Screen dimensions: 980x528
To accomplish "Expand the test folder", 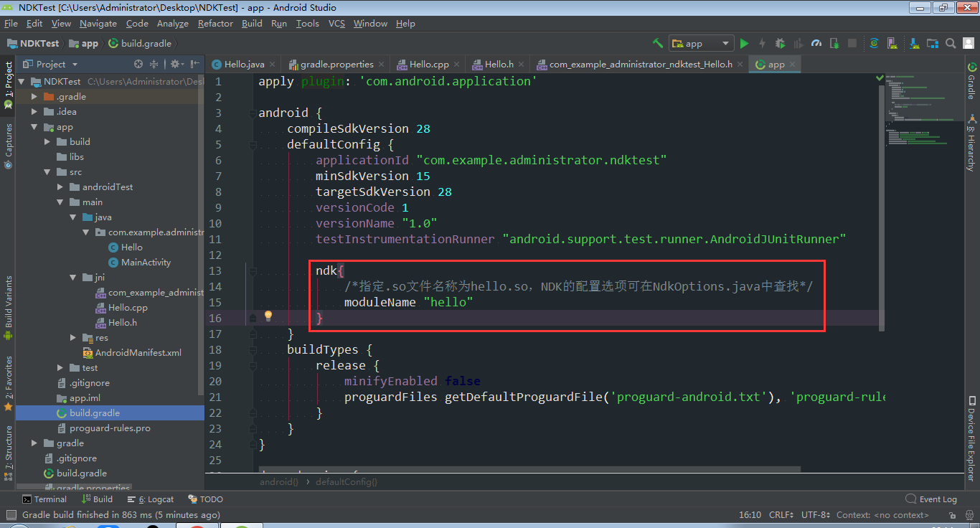I will point(60,367).
